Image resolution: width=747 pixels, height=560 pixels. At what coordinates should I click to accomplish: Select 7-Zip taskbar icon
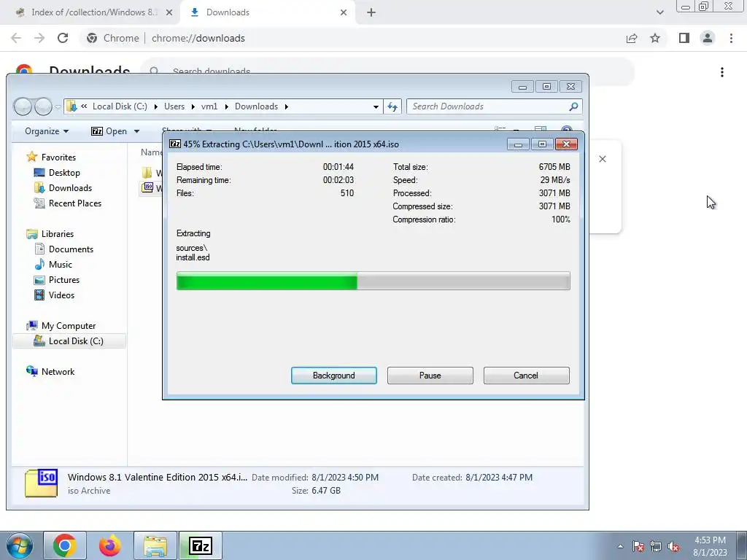[x=200, y=545]
